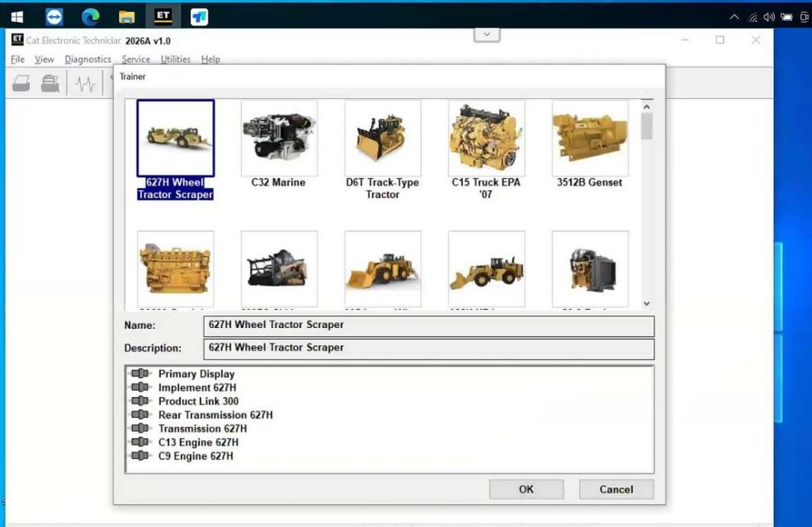This screenshot has width=812, height=527.
Task: Click Primary Display ECM connector icon
Action: click(140, 373)
